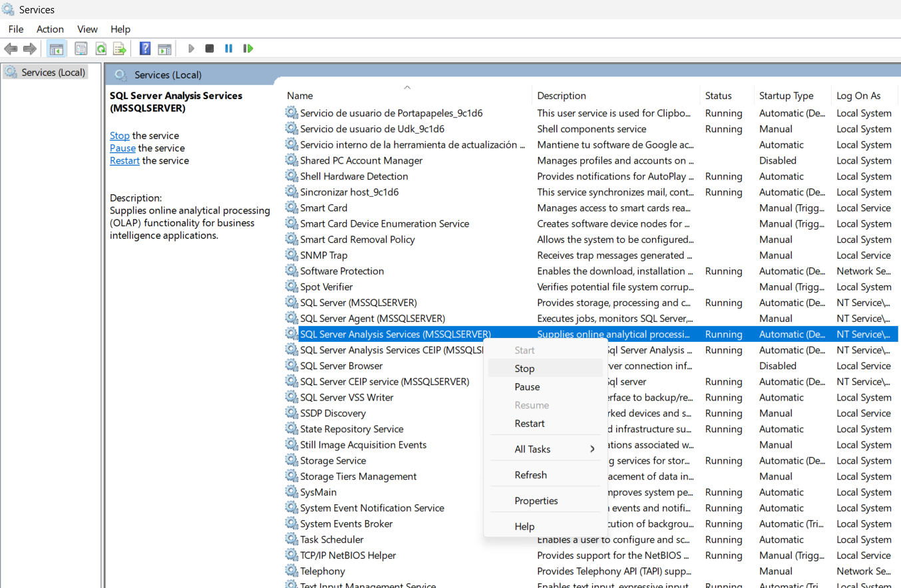The height and width of the screenshot is (588, 901).
Task: Open the View menu
Action: point(87,29)
